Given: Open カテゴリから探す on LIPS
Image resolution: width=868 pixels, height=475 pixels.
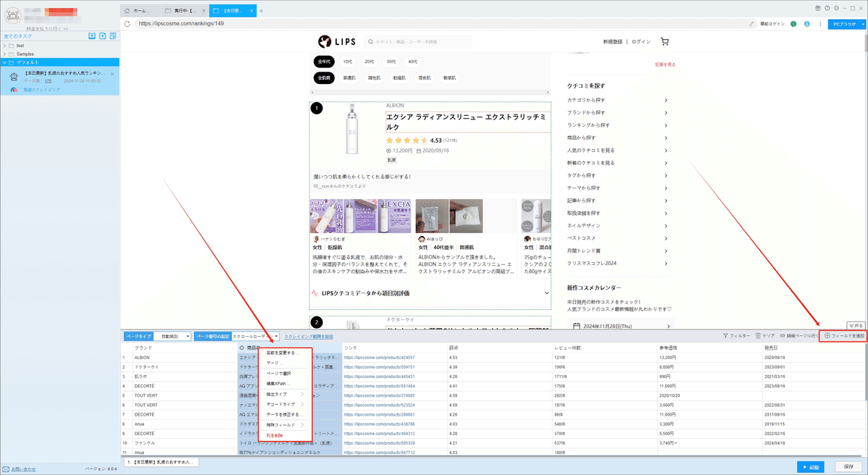Looking at the screenshot, I should [x=617, y=100].
